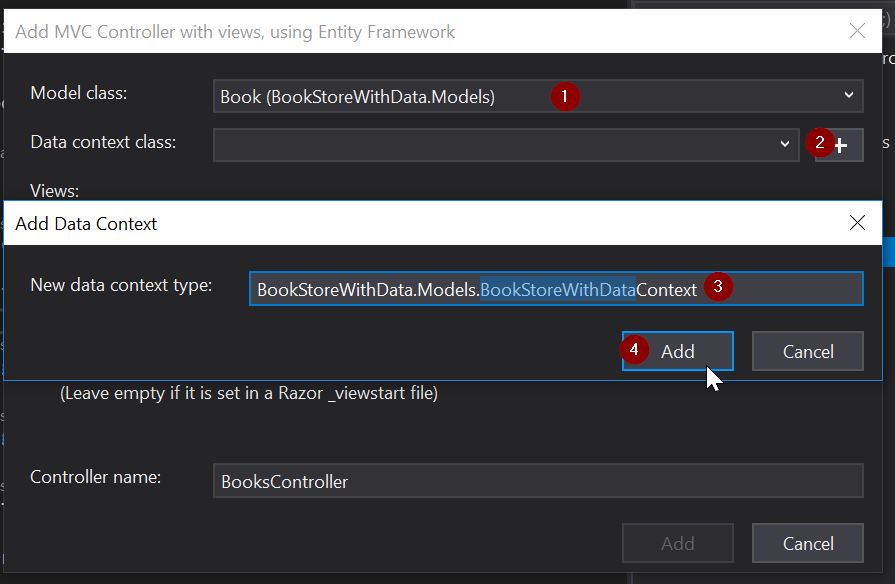This screenshot has height=584, width=895.
Task: Click the red step 3 badge
Action: pyautogui.click(x=717, y=288)
